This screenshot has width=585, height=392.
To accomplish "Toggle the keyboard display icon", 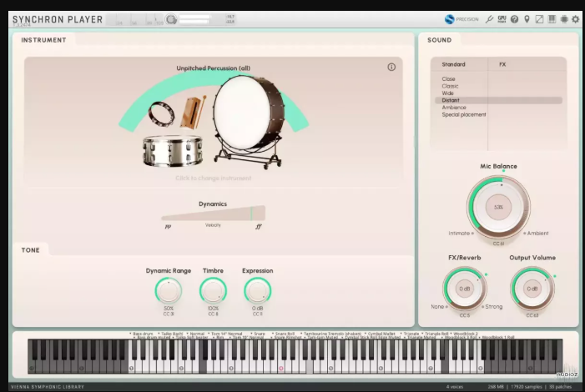I will click(552, 19).
